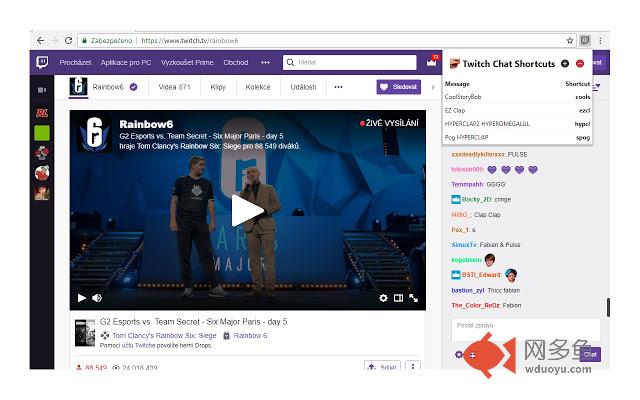Switch the player to fullscreen

[x=413, y=298]
